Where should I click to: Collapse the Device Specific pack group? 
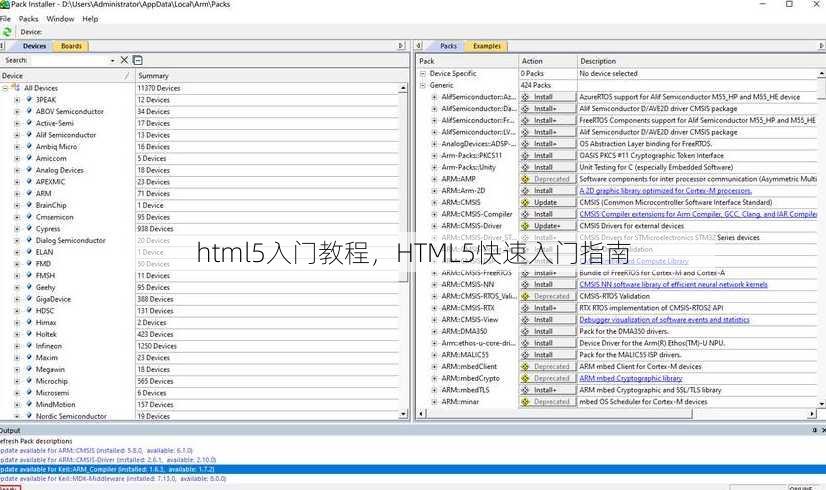(x=422, y=74)
